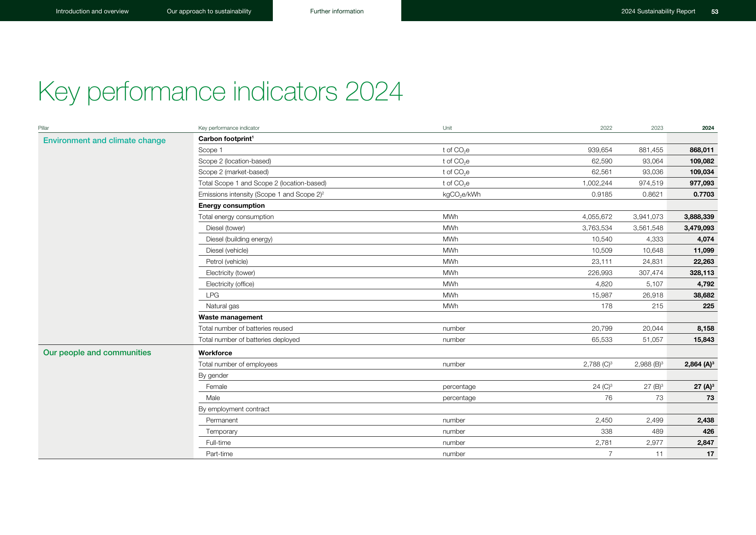Image resolution: width=756 pixels, height=535 pixels.
Task: Select the Our people and communities pillar
Action: pyautogui.click(x=97, y=353)
